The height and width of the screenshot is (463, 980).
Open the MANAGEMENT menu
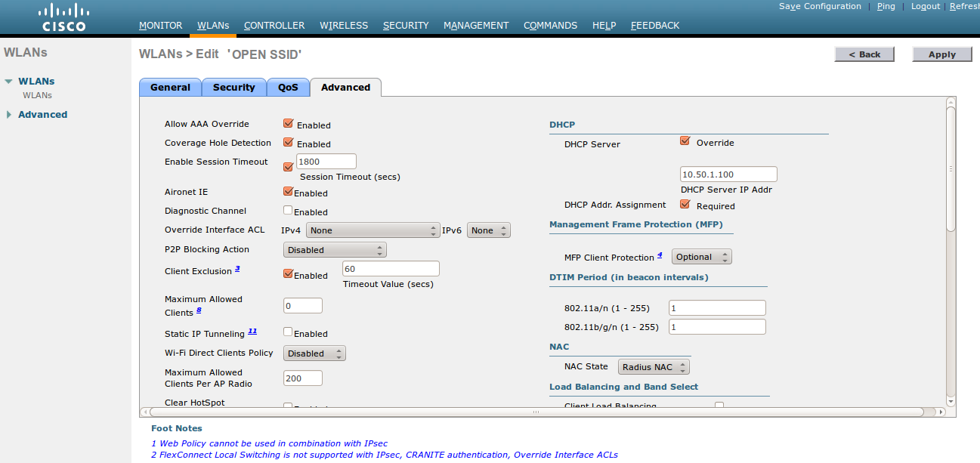(x=476, y=25)
